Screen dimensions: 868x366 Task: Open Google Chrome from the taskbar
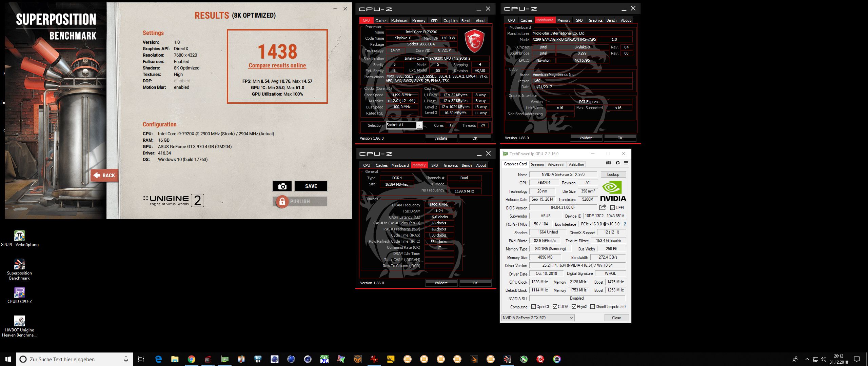click(192, 359)
